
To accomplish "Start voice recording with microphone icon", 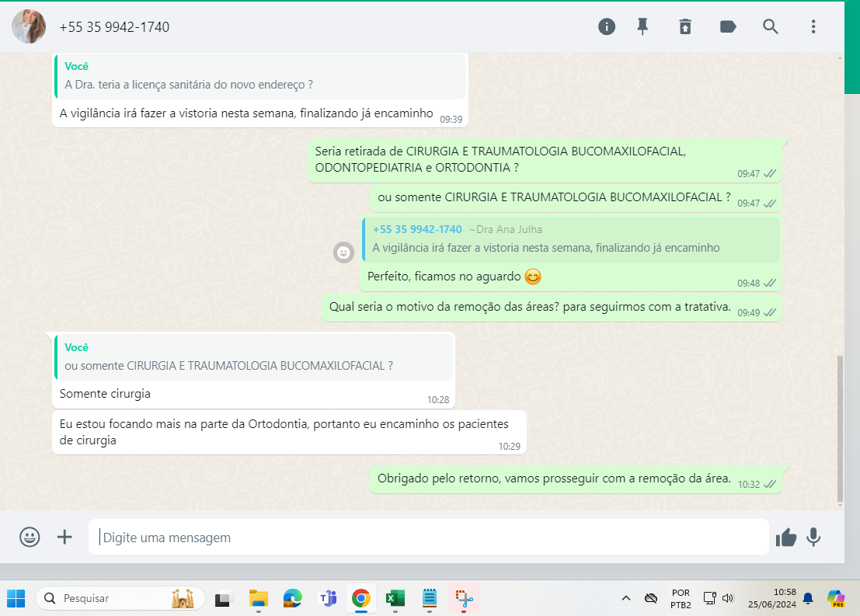I will (x=813, y=538).
